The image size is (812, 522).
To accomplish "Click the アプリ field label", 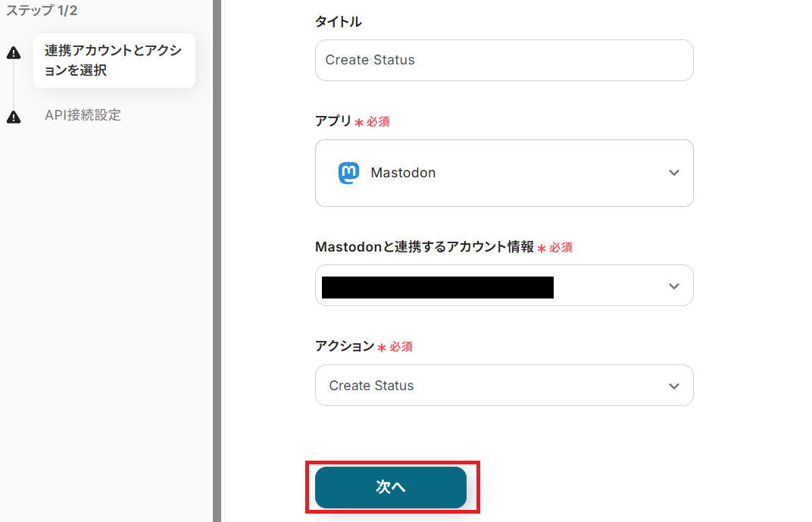I will (x=333, y=121).
